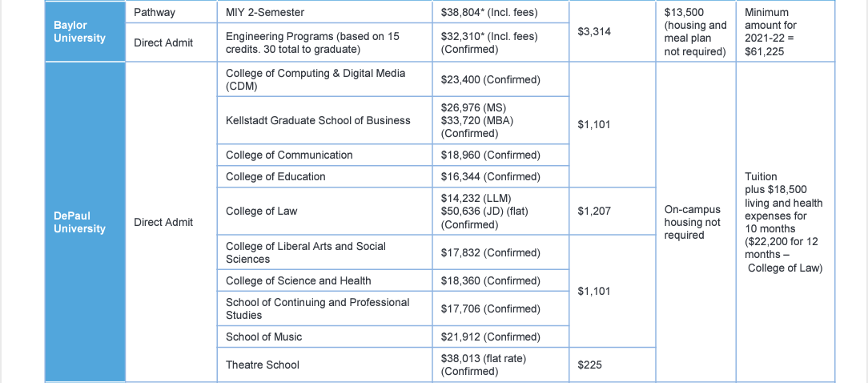Image resolution: width=868 pixels, height=383 pixels.
Task: Click the Pathway admission type cell
Action: pyautogui.click(x=171, y=12)
